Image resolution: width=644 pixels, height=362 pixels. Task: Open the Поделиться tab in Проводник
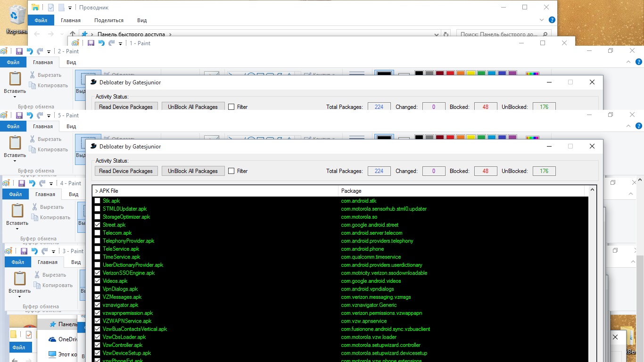(x=109, y=20)
